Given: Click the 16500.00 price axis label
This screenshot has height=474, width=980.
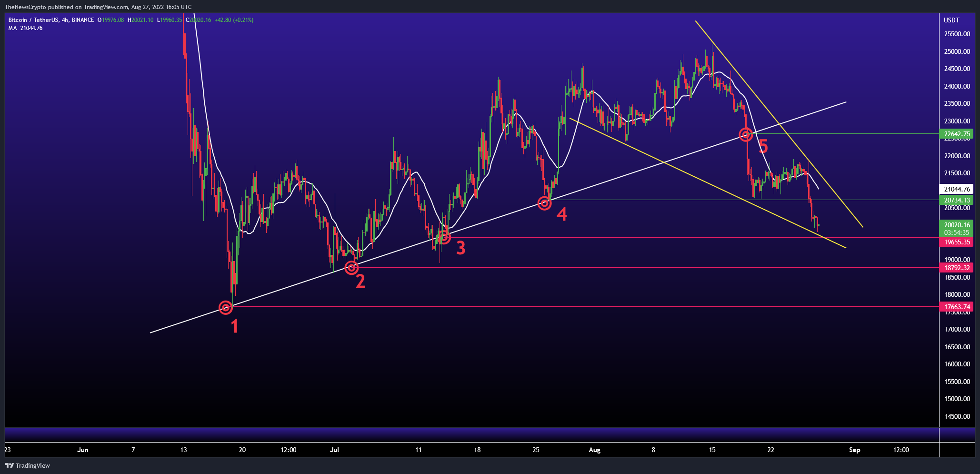Looking at the screenshot, I should (x=957, y=347).
